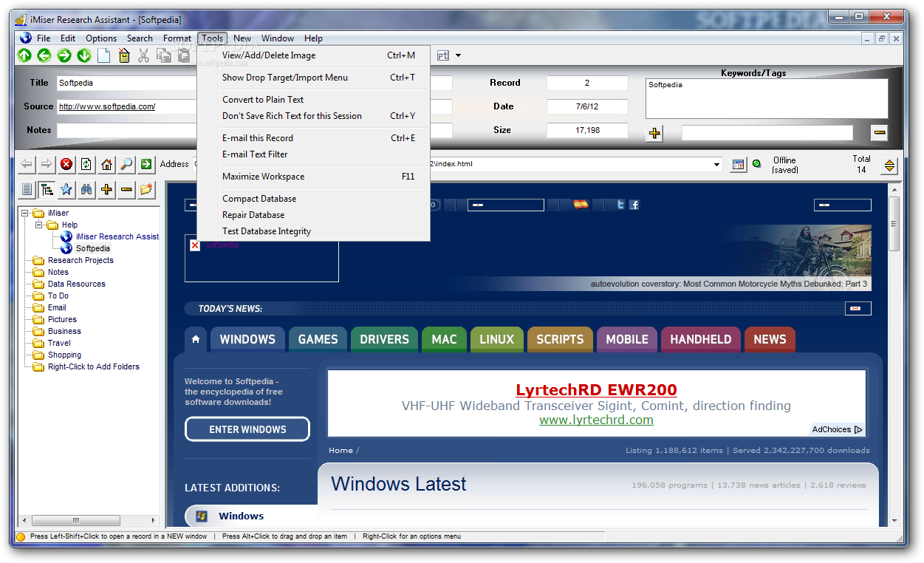Click the minus remove icon above tree
Viewport: 924px width, 563px height.
126,190
